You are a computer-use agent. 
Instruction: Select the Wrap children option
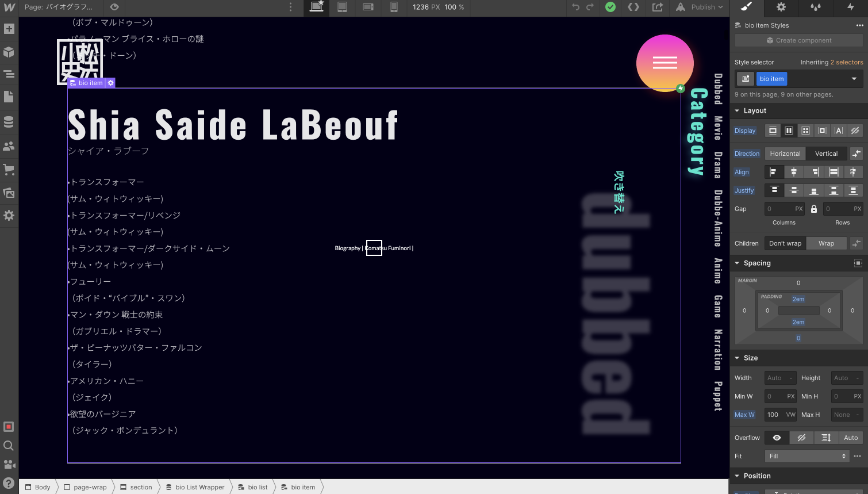[827, 243]
